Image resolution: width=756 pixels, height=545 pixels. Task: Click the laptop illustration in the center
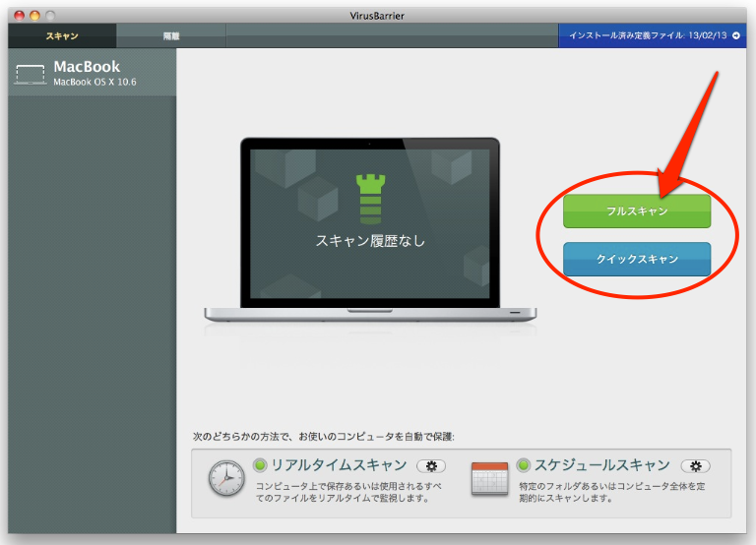(370, 229)
